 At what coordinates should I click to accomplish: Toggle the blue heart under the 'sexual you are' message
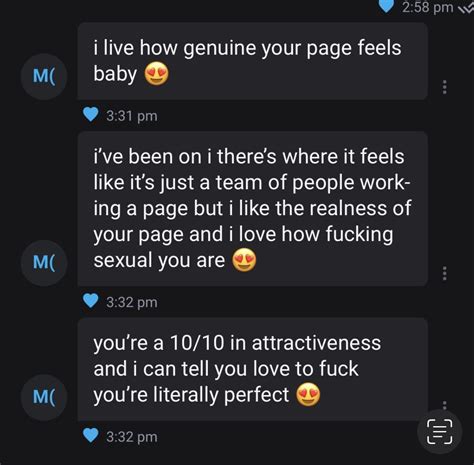point(90,301)
